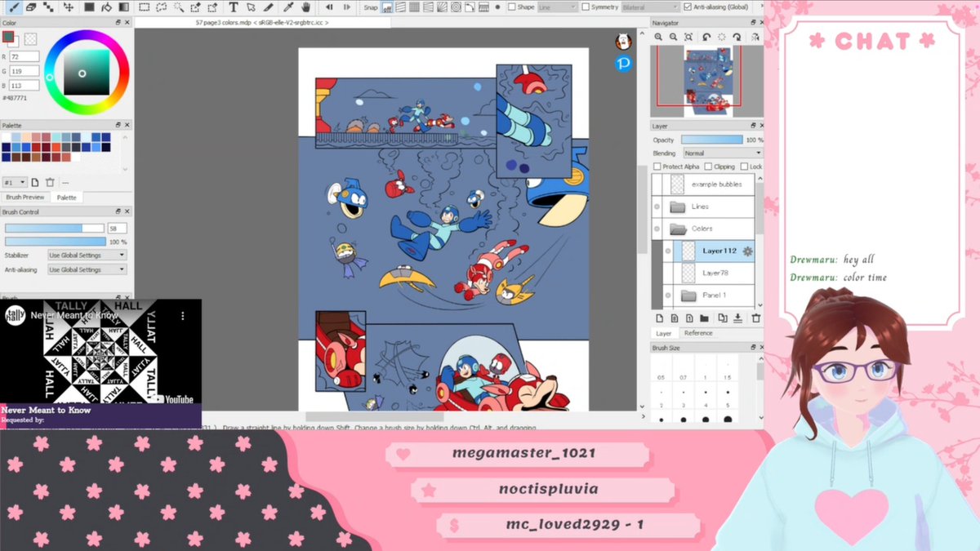Select the Fill rectangle tool
The height and width of the screenshot is (551, 980).
tap(89, 7)
